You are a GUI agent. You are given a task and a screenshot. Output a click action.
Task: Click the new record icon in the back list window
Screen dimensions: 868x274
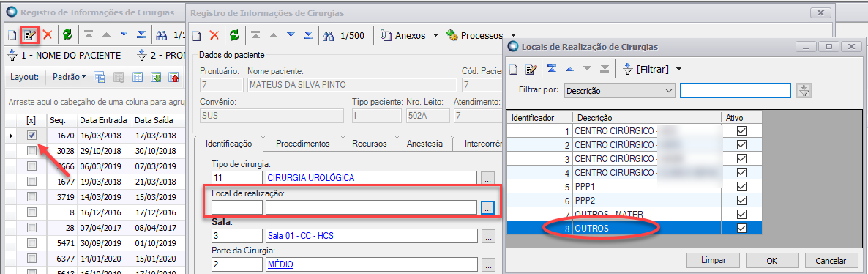coord(12,35)
